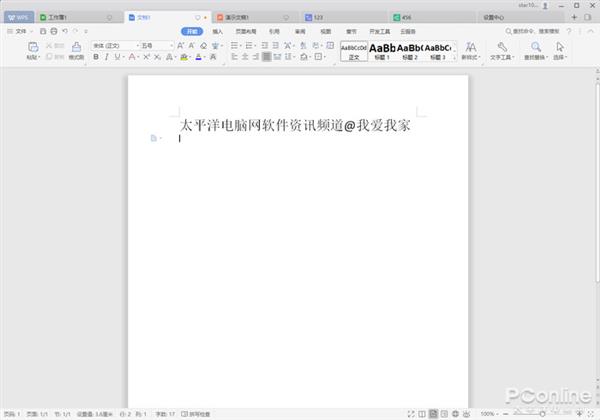The image size is (600, 420).
Task: Click the paragraph layout icon beside line two
Action: coord(154,138)
